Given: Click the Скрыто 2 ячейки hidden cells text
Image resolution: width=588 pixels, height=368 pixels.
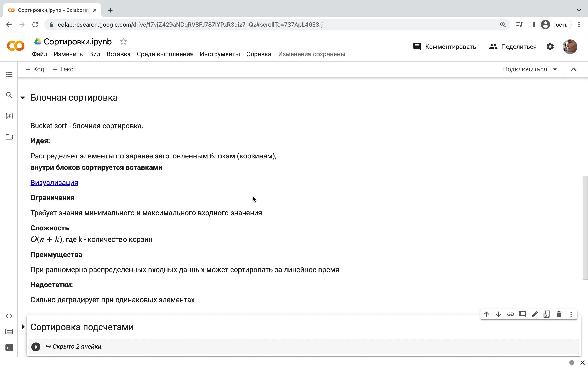Looking at the screenshot, I should [x=78, y=346].
